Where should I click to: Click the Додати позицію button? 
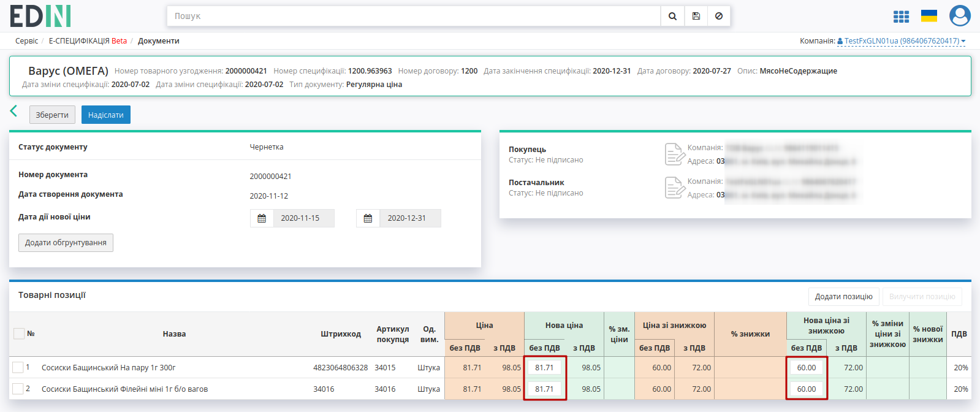(x=843, y=297)
